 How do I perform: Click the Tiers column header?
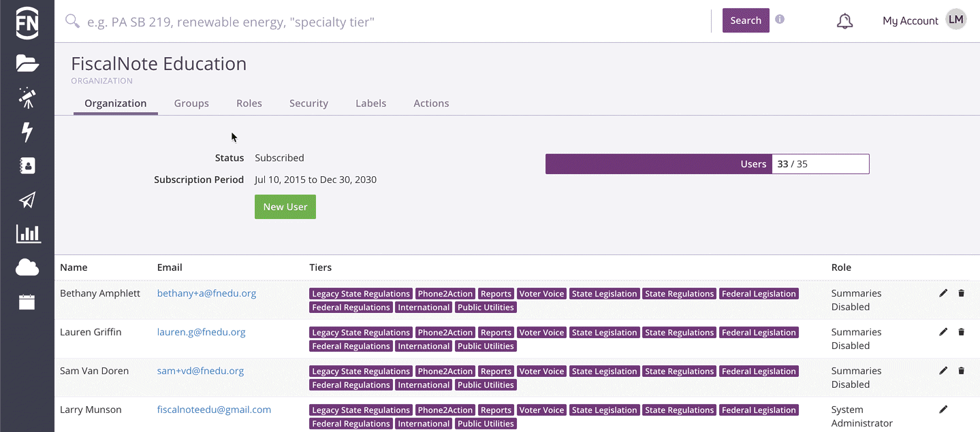(320, 267)
